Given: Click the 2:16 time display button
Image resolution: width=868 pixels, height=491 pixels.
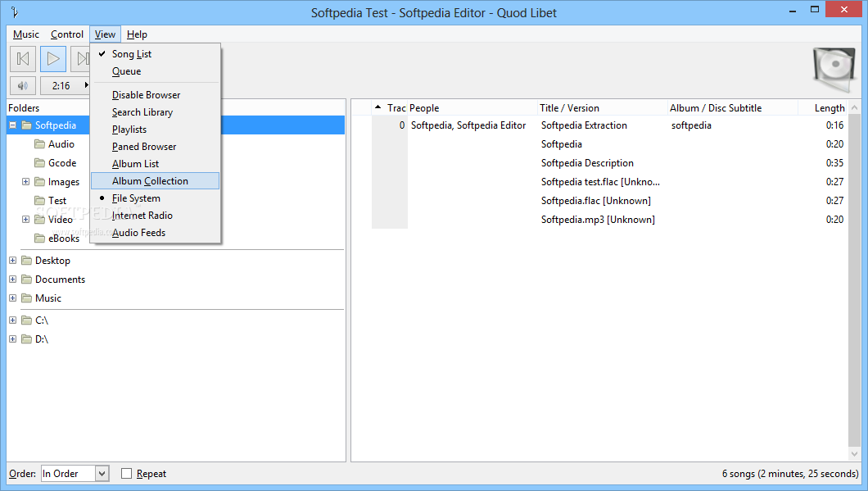Looking at the screenshot, I should click(65, 86).
